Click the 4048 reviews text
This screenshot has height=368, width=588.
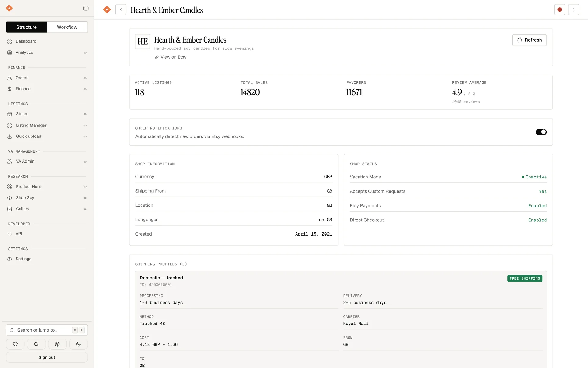(x=466, y=102)
